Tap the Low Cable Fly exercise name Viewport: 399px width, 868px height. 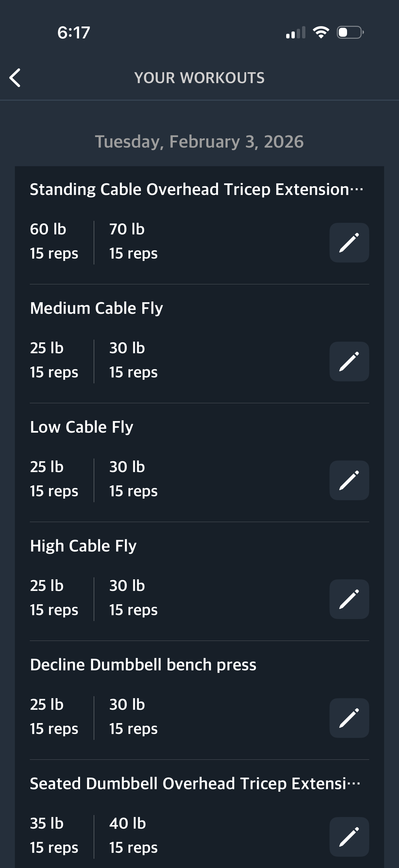click(82, 427)
